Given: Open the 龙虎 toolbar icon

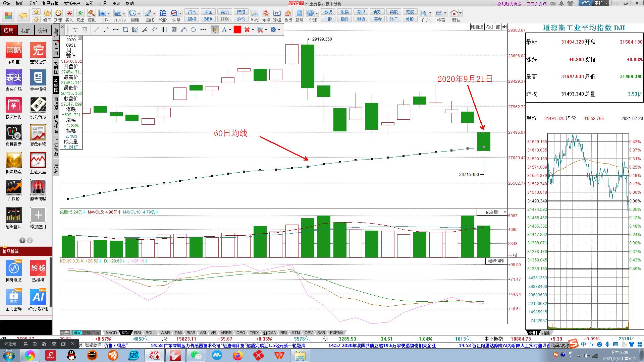Looking at the screenshot, I should click(x=266, y=13).
